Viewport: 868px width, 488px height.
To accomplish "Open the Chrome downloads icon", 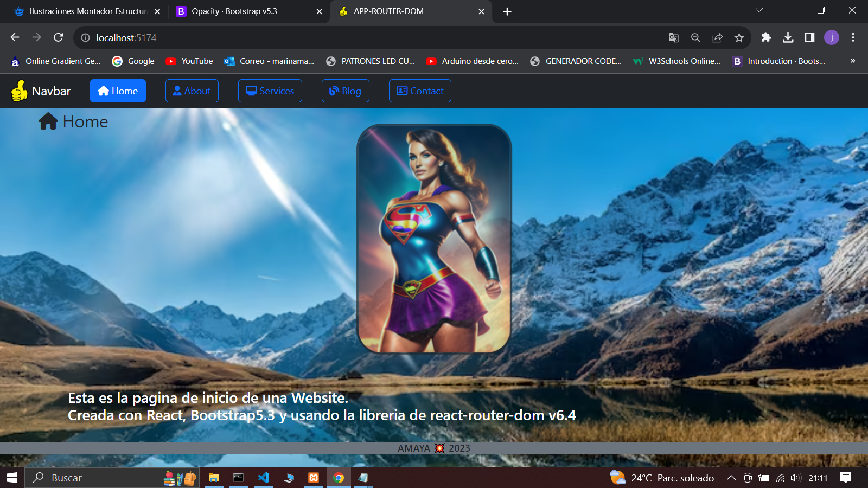I will click(788, 37).
